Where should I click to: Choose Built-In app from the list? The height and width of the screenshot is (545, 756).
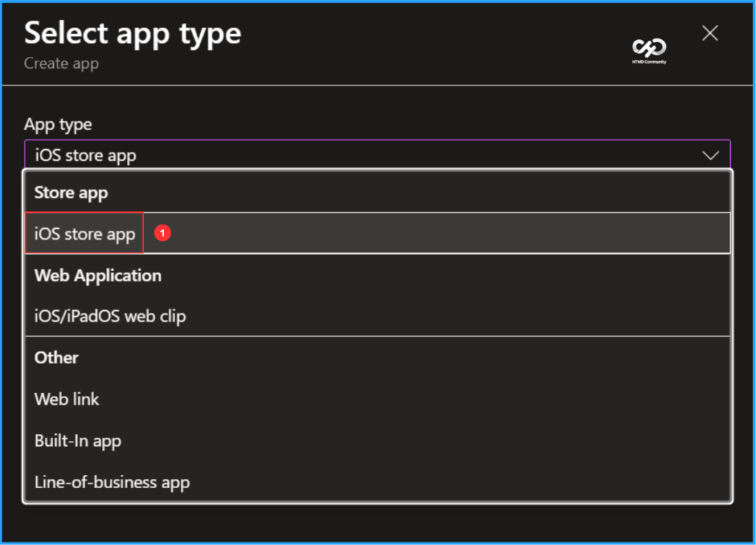click(78, 440)
